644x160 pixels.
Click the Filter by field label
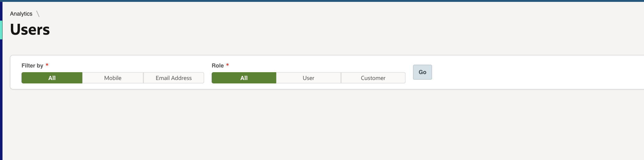coord(32,66)
